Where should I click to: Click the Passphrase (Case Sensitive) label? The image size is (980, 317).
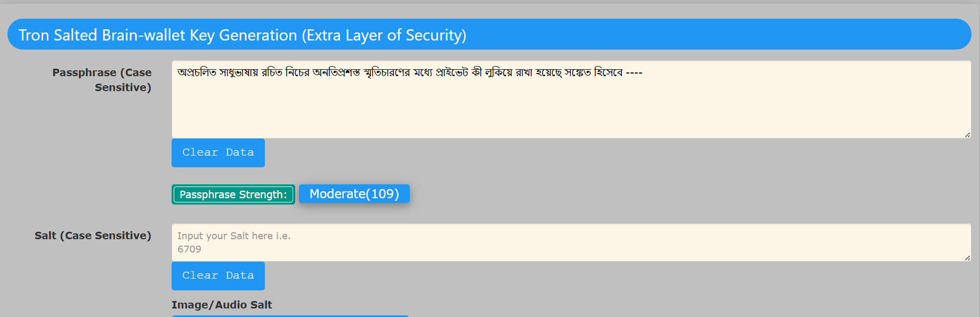[102, 80]
